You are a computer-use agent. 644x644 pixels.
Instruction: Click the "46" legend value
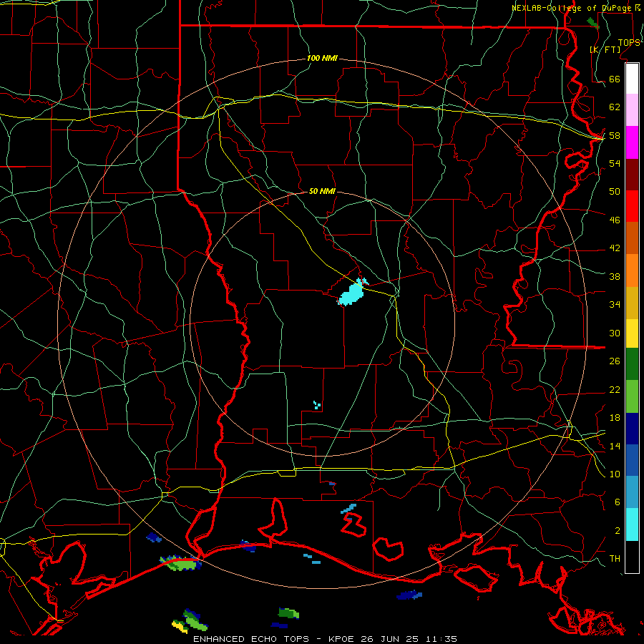(615, 220)
